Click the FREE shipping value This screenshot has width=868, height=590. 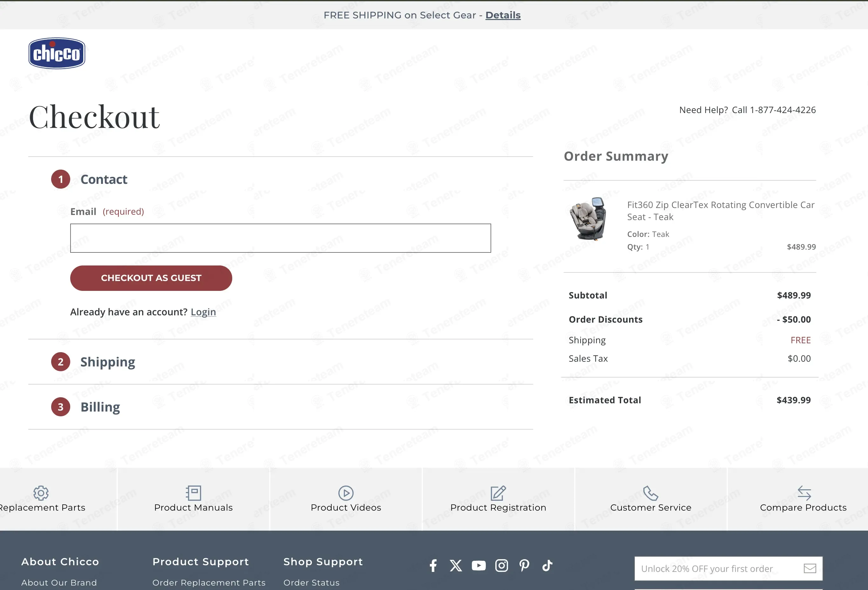coord(801,340)
